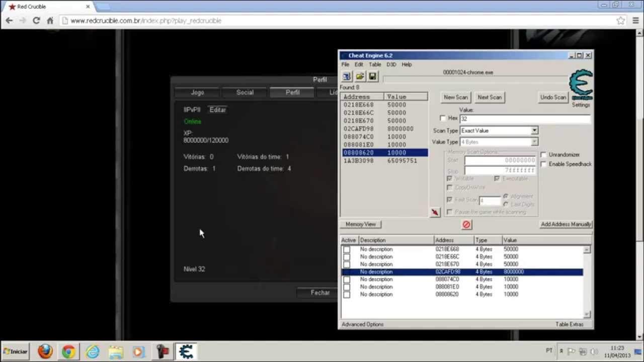Click the Description column header

click(x=396, y=240)
